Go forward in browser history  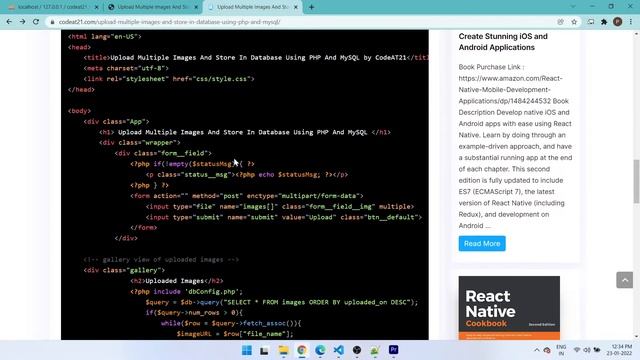click(x=22, y=22)
